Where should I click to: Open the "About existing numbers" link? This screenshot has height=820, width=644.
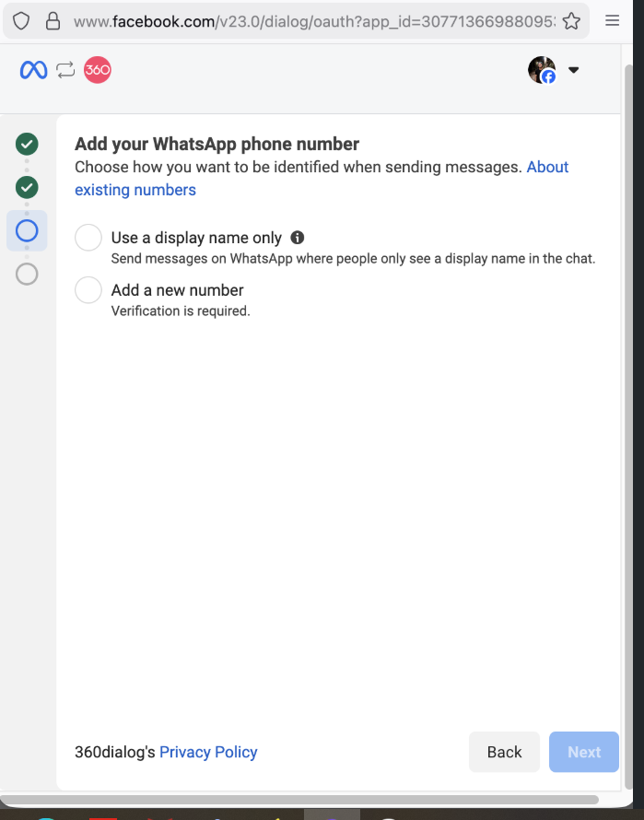[x=135, y=190]
